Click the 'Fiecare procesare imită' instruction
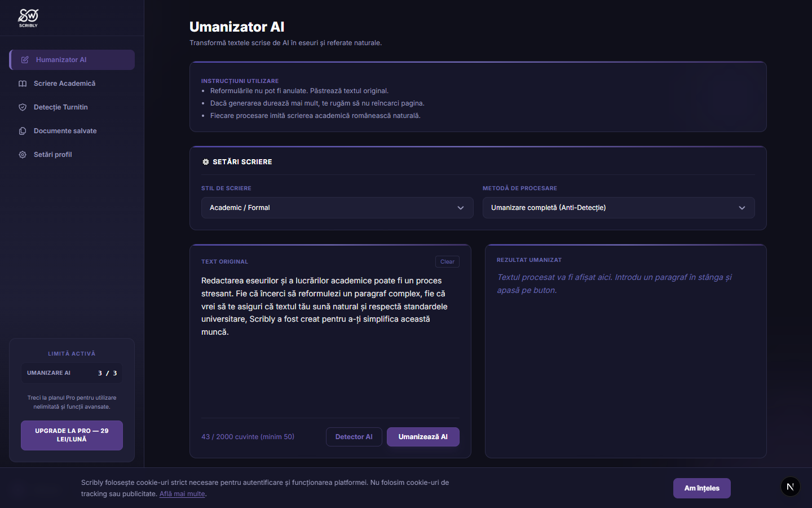Image resolution: width=812 pixels, height=508 pixels. coord(316,116)
